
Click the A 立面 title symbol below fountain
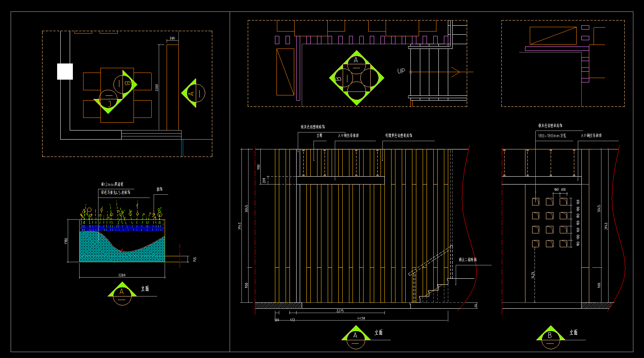coord(122,293)
